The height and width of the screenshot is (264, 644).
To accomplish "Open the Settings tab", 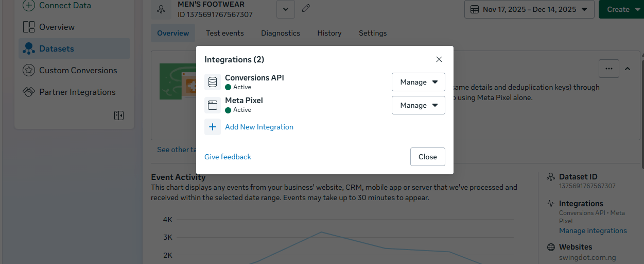I will (373, 33).
